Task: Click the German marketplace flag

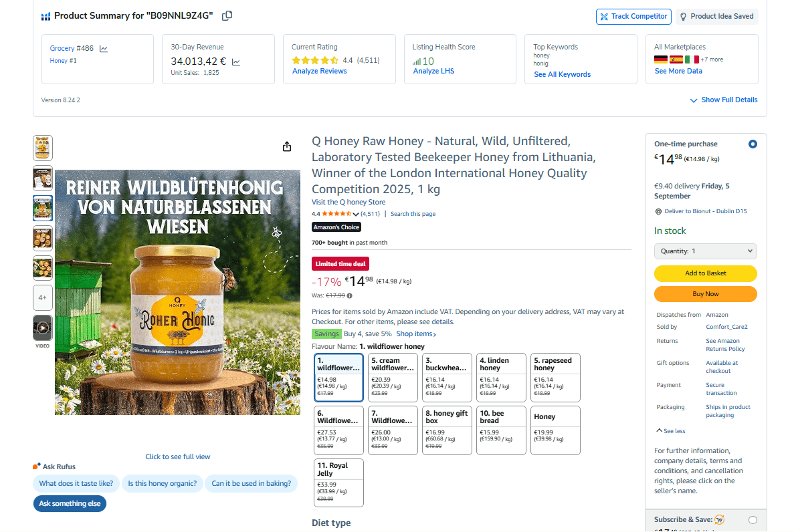Action: (661, 59)
